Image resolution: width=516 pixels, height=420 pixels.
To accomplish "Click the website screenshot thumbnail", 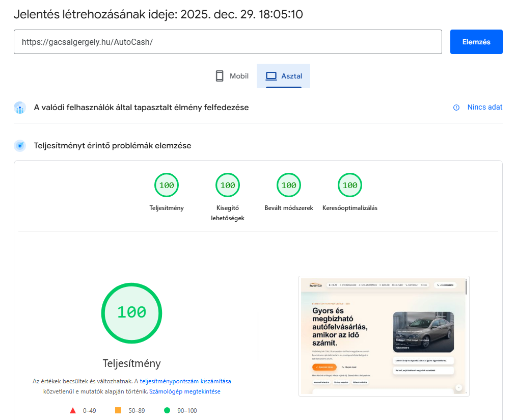I will click(384, 336).
